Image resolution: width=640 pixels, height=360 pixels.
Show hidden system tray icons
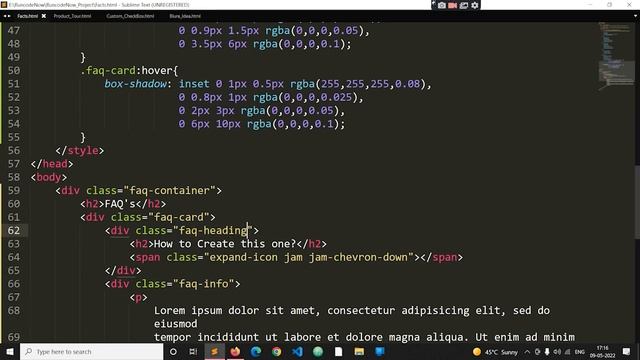coord(527,352)
